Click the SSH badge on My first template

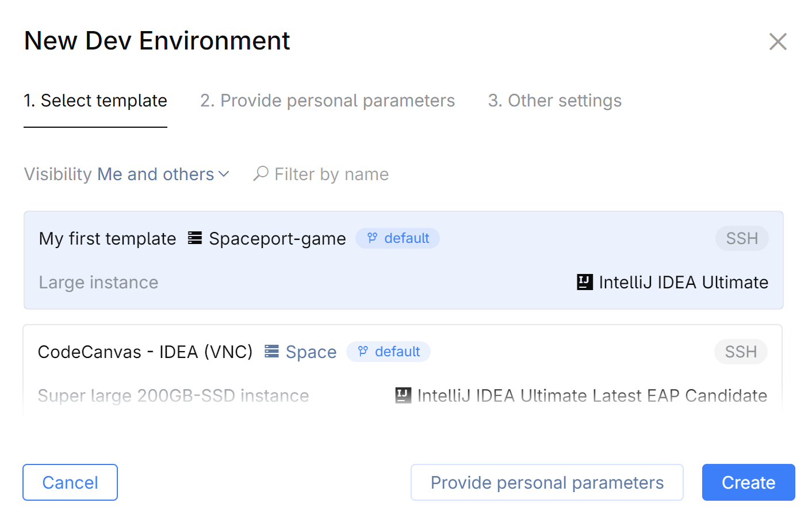pyautogui.click(x=742, y=238)
